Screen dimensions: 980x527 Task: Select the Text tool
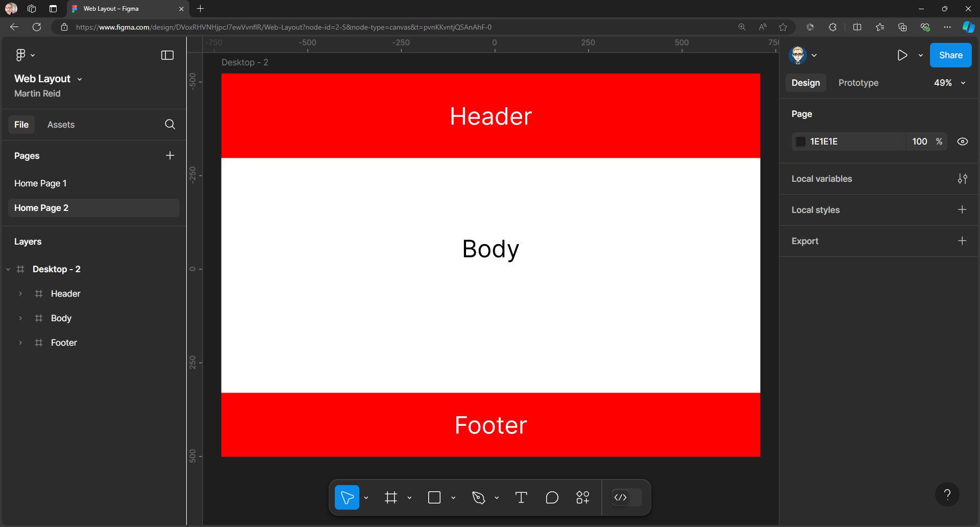pos(521,497)
